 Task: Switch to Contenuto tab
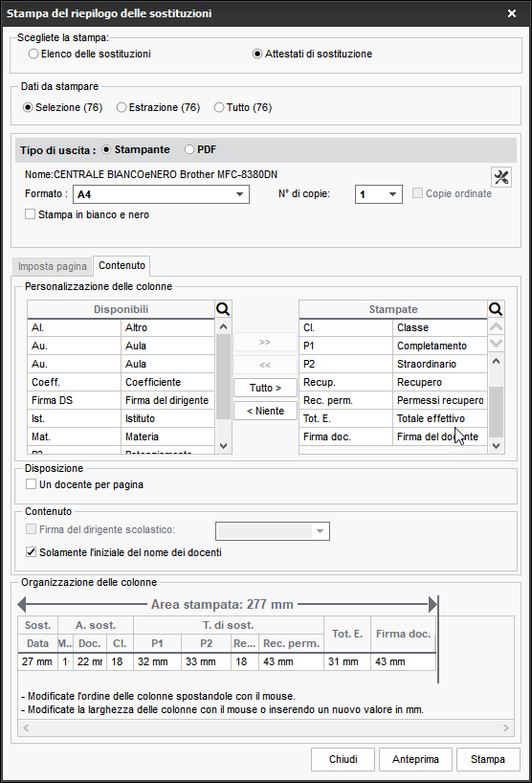point(122,265)
